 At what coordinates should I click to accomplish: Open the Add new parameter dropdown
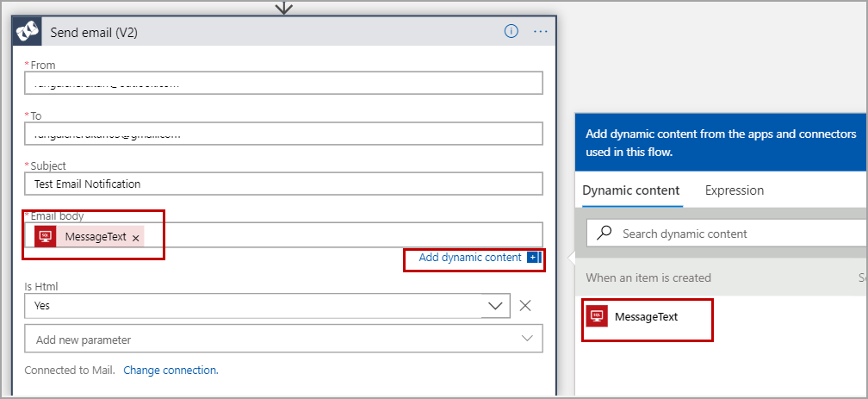[527, 340]
